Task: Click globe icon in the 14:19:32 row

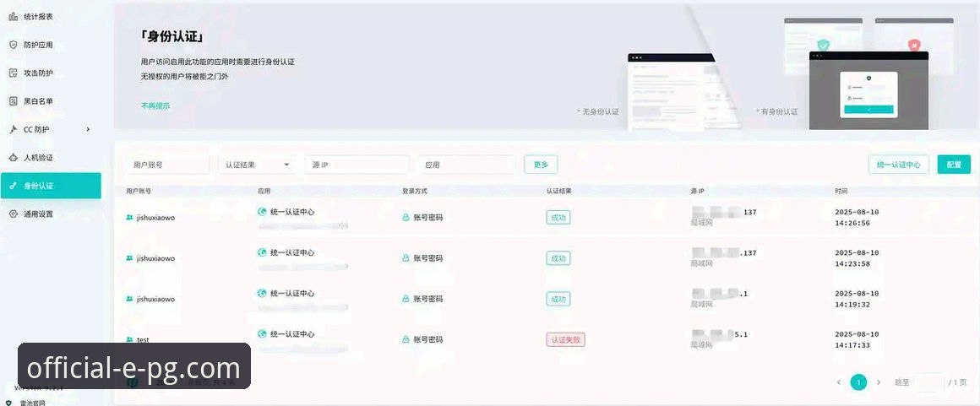Action: click(x=262, y=293)
